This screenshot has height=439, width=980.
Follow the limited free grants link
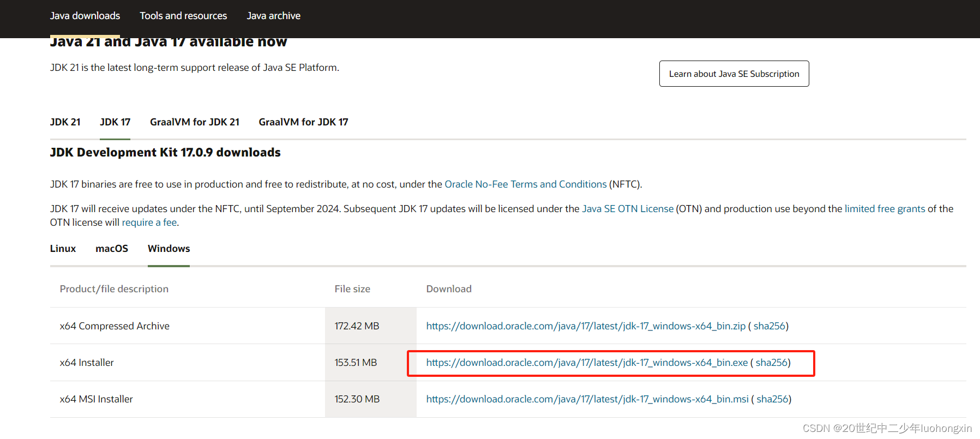coord(885,209)
